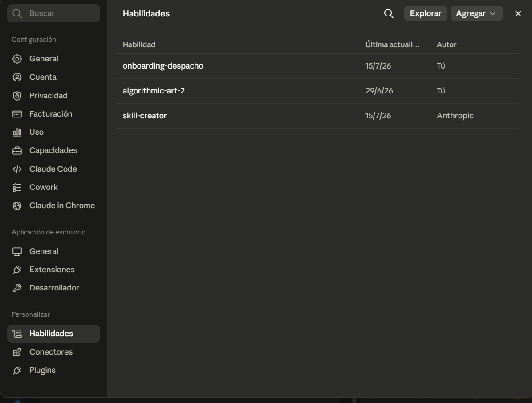Click the magnifier icon in Buscar field
Screen dimensions: 532x403
pos(17,13)
